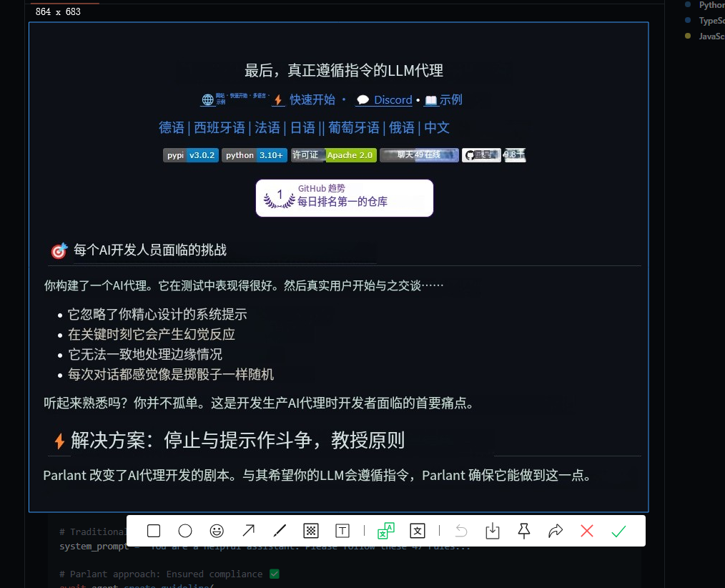Share the captured screenshot
Viewport: 725px width, 588px height.
tap(556, 531)
